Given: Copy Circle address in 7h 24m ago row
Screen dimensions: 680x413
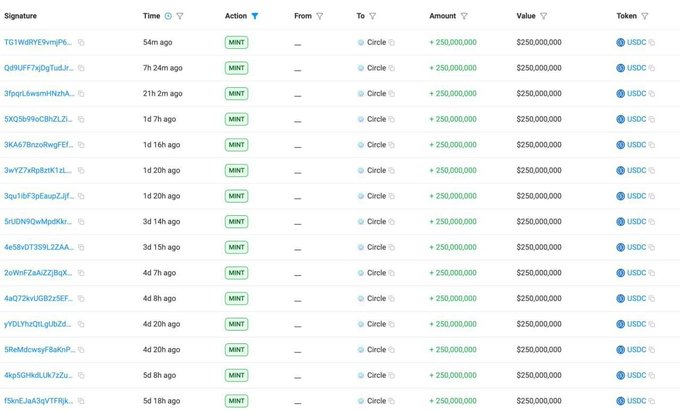Looking at the screenshot, I should coord(392,68).
